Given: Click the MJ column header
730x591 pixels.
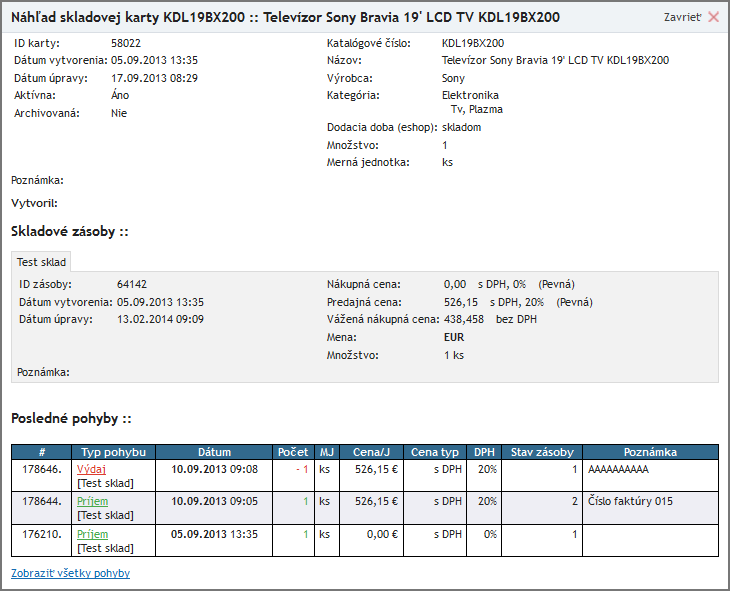Looking at the screenshot, I should tap(327, 452).
